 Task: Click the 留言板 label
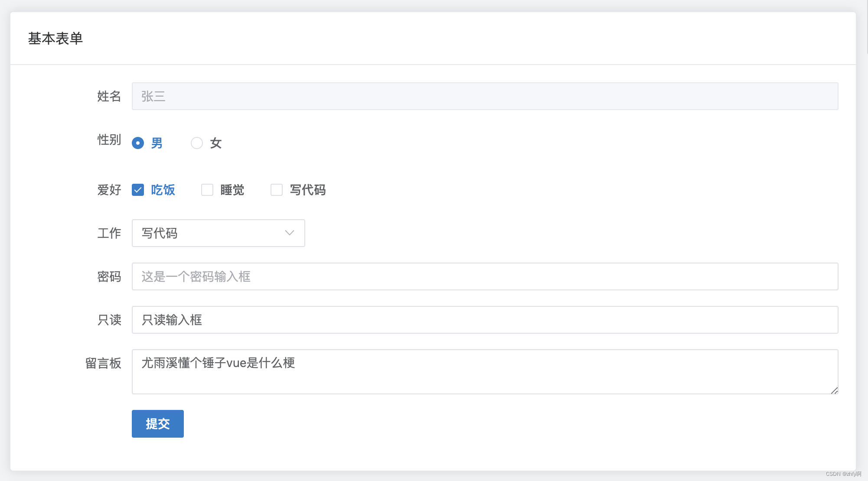point(103,363)
